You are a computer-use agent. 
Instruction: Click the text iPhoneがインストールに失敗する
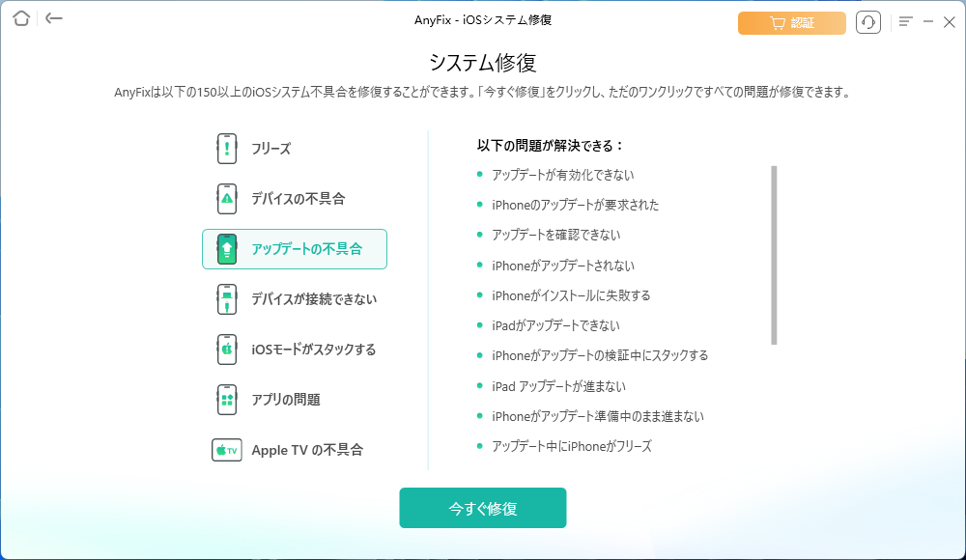(571, 295)
